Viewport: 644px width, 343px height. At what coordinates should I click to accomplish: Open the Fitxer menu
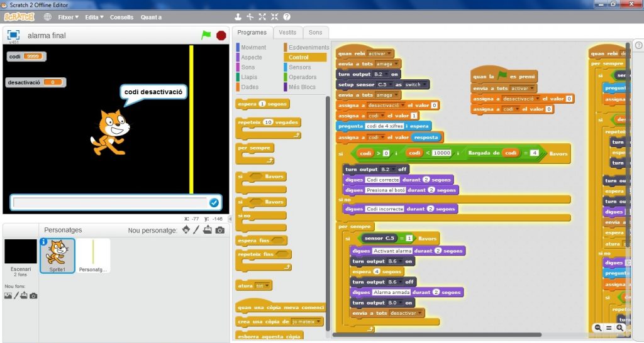pyautogui.click(x=68, y=17)
